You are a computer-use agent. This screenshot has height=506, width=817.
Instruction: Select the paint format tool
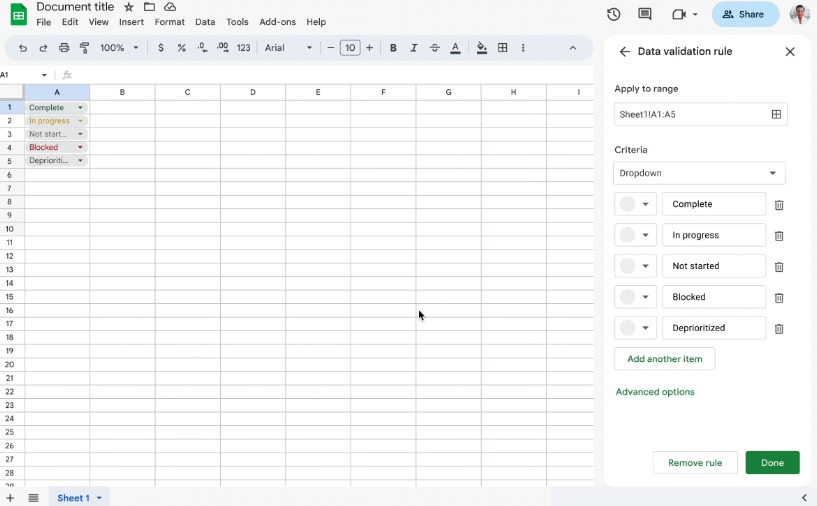(x=85, y=48)
